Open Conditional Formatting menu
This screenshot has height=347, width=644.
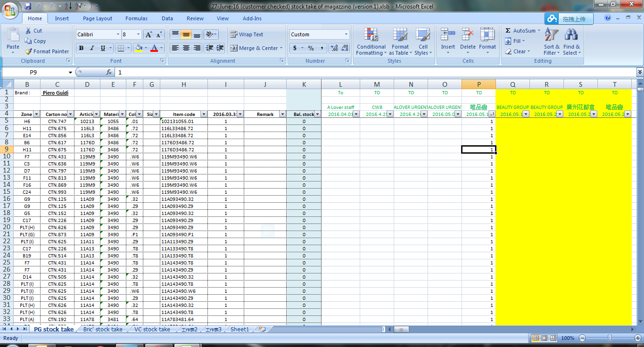click(x=371, y=41)
